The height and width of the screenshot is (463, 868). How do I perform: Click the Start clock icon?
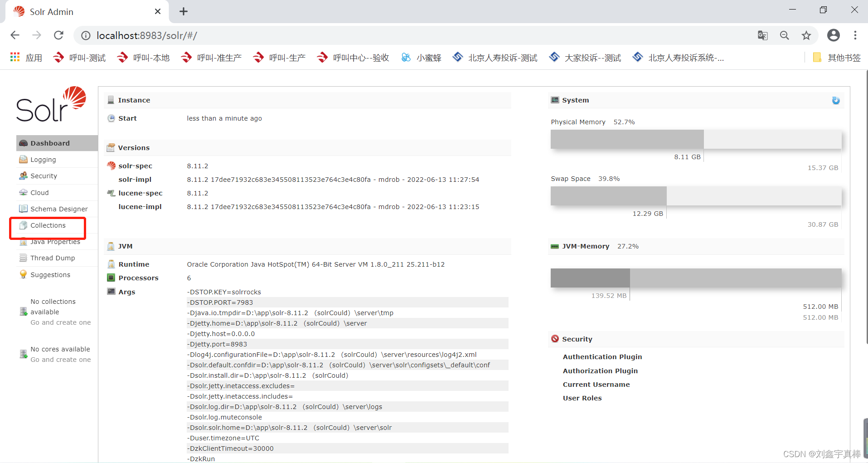pyautogui.click(x=111, y=118)
